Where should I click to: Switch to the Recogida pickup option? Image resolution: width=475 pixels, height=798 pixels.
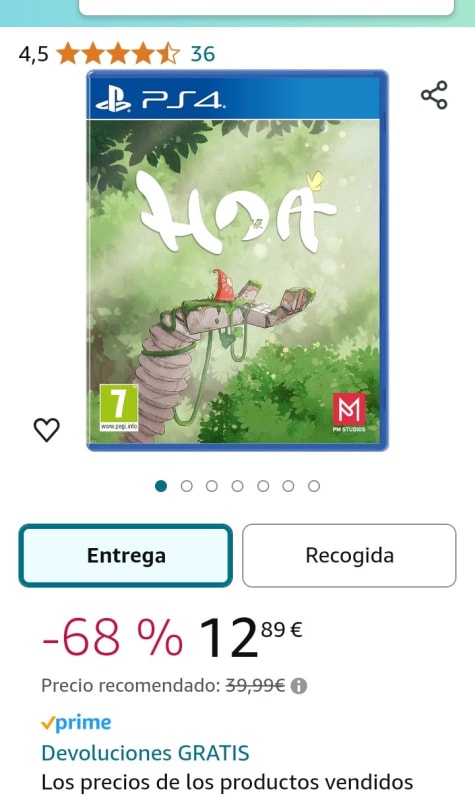coord(349,555)
